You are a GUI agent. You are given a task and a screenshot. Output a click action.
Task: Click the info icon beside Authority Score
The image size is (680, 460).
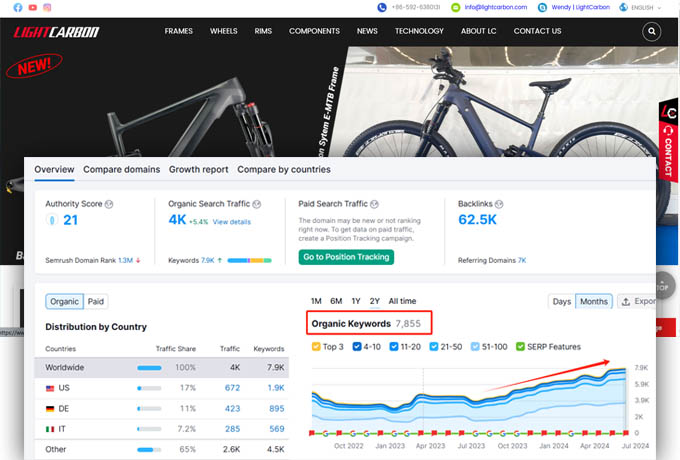click(109, 204)
